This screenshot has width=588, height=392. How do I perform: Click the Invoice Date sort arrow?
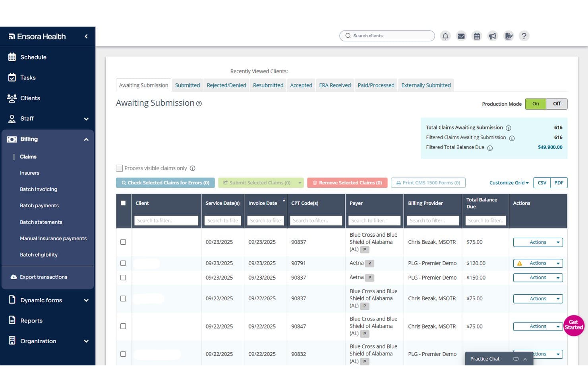(284, 200)
